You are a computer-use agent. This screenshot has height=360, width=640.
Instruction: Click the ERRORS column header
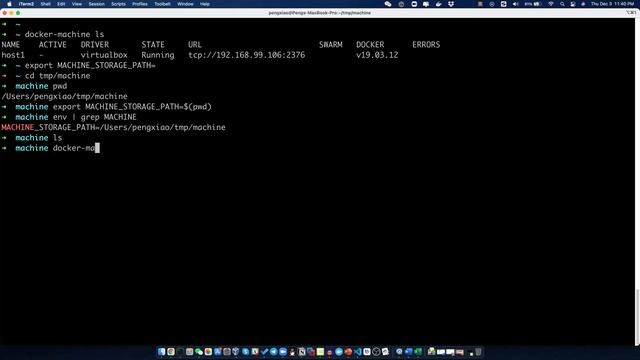426,44
